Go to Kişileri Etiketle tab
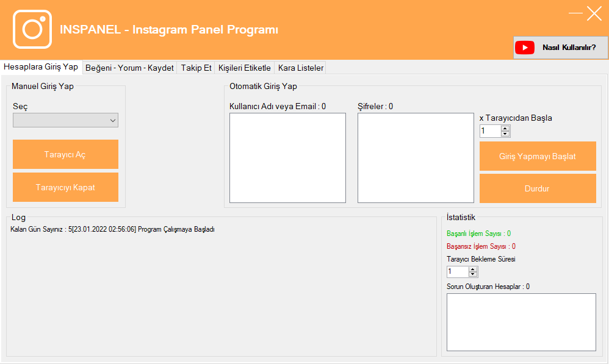This screenshot has height=364, width=609. [244, 68]
